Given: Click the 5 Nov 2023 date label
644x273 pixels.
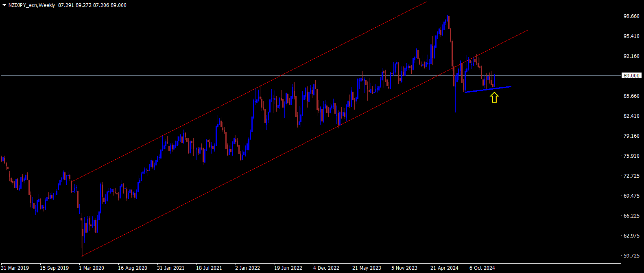Looking at the screenshot, I should click(x=404, y=268).
